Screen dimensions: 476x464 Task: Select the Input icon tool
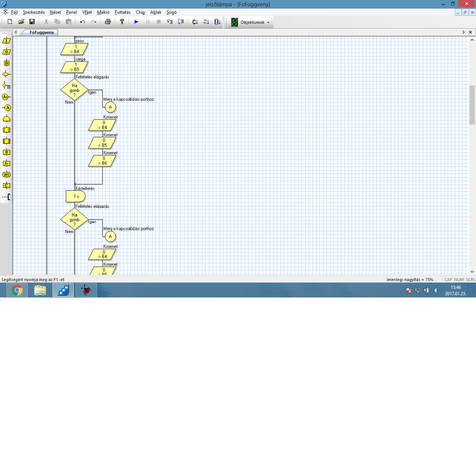(x=6, y=41)
